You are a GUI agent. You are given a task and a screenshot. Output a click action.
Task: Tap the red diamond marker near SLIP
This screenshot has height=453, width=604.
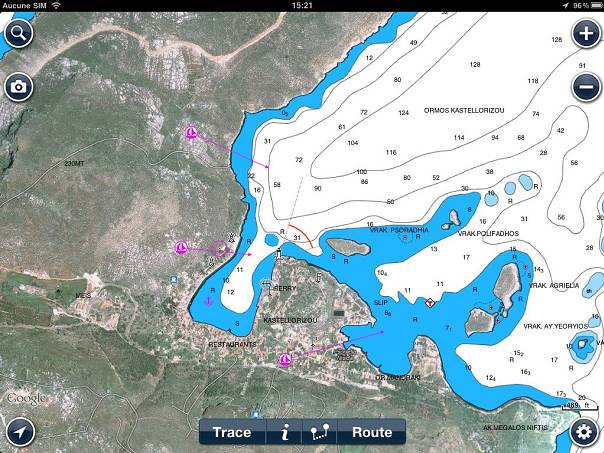[430, 302]
